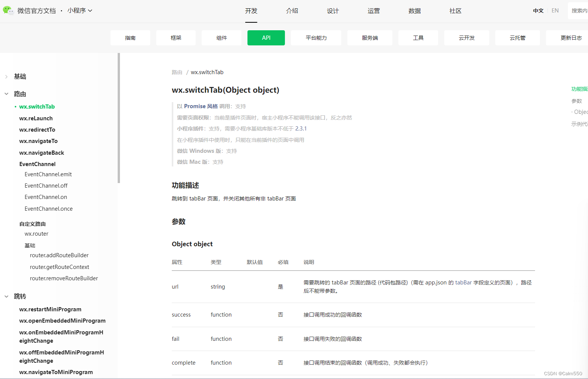Click the WeChat logo icon

[x=8, y=10]
